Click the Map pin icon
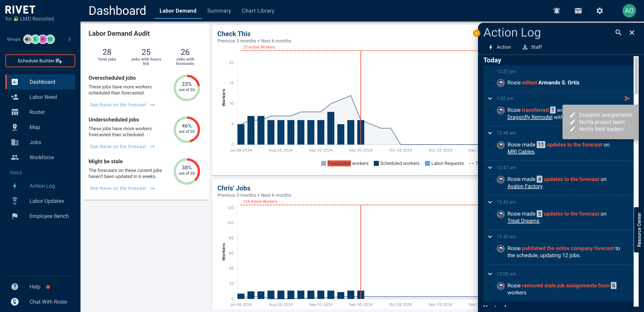Viewport: 644px width, 312px height. point(15,127)
